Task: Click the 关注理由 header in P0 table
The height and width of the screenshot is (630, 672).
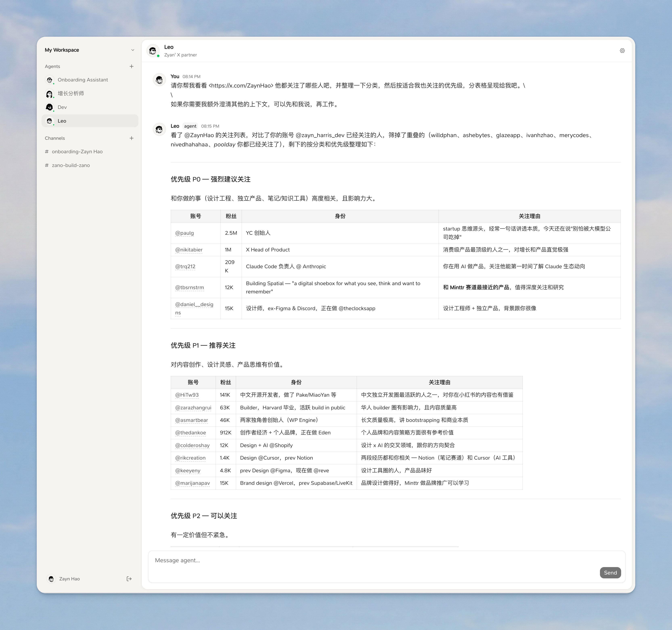Action: [529, 216]
